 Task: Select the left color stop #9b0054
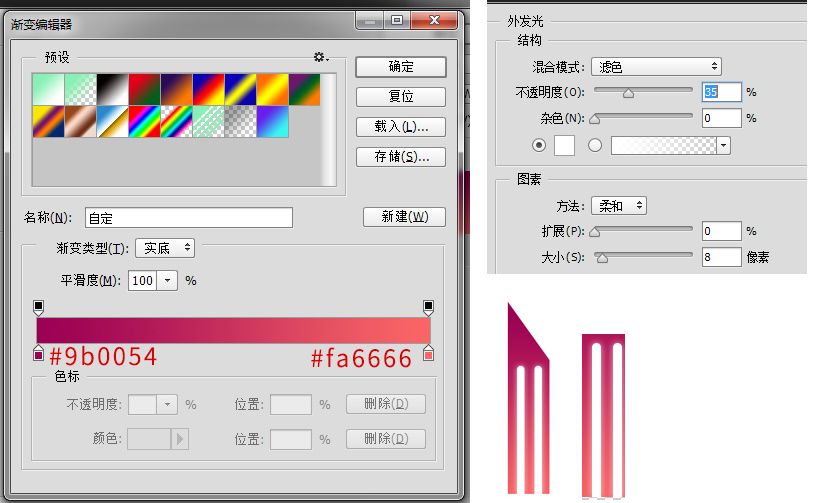click(x=39, y=353)
